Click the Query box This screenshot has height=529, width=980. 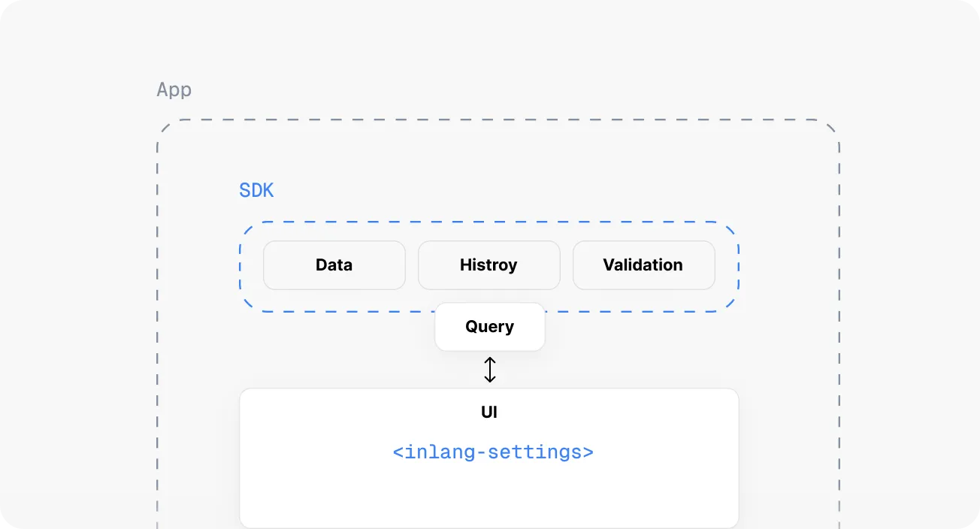(490, 327)
